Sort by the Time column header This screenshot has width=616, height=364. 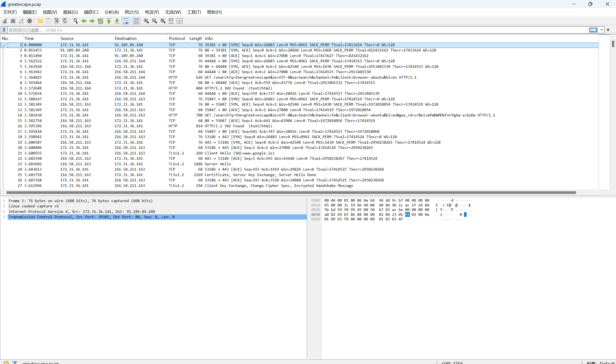coord(41,38)
